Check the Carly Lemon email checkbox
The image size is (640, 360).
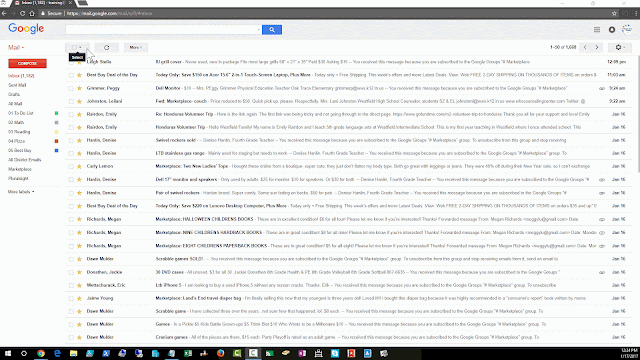(71, 167)
